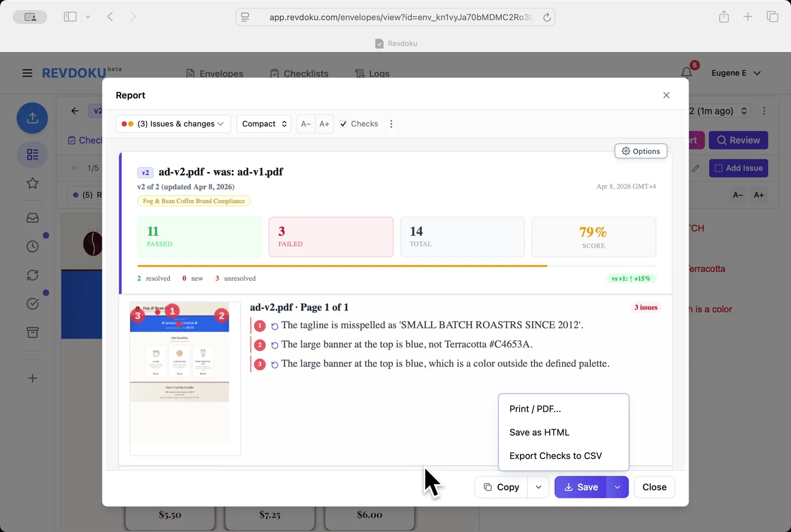Decrease report font size with A−
This screenshot has width=791, height=532.
point(306,124)
